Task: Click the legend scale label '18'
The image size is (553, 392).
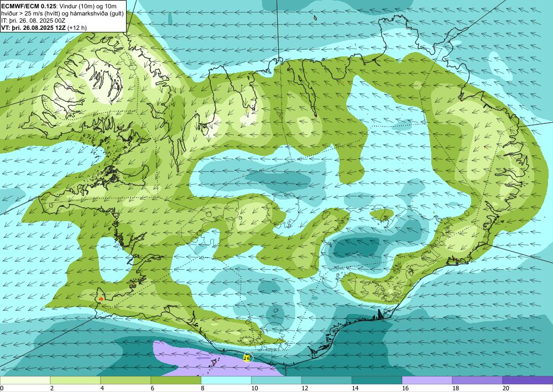Action: pyautogui.click(x=456, y=389)
